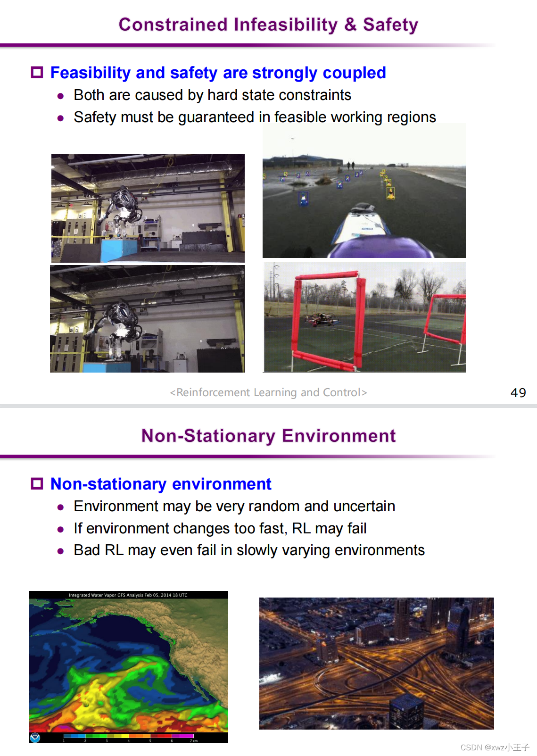Click the 'Integrated Water Vapor GFS Analysis' caption
537x756 pixels.
click(128, 595)
